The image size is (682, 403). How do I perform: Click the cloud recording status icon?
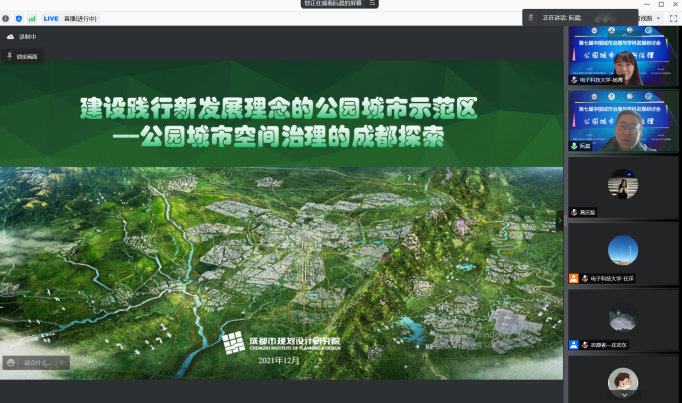(x=11, y=37)
